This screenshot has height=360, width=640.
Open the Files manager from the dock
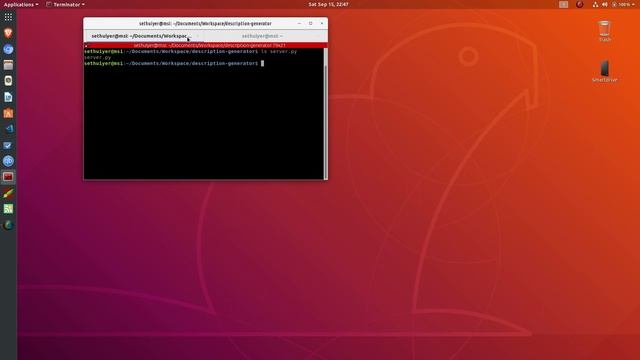coord(8,65)
